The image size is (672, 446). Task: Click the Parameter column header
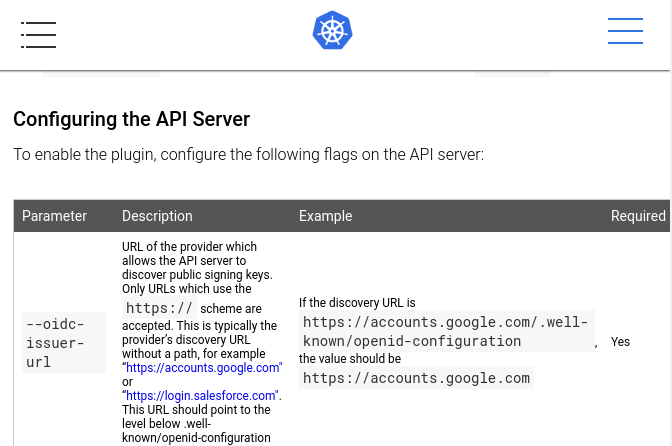pyautogui.click(x=55, y=216)
